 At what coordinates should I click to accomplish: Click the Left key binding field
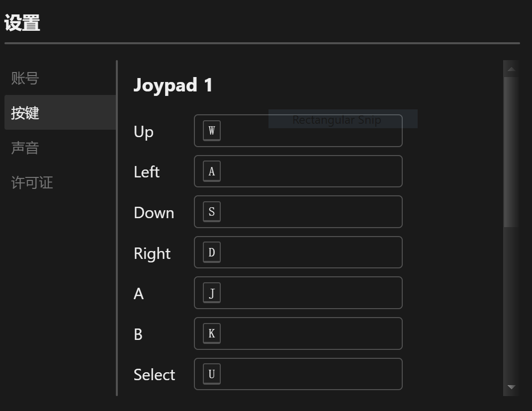298,171
